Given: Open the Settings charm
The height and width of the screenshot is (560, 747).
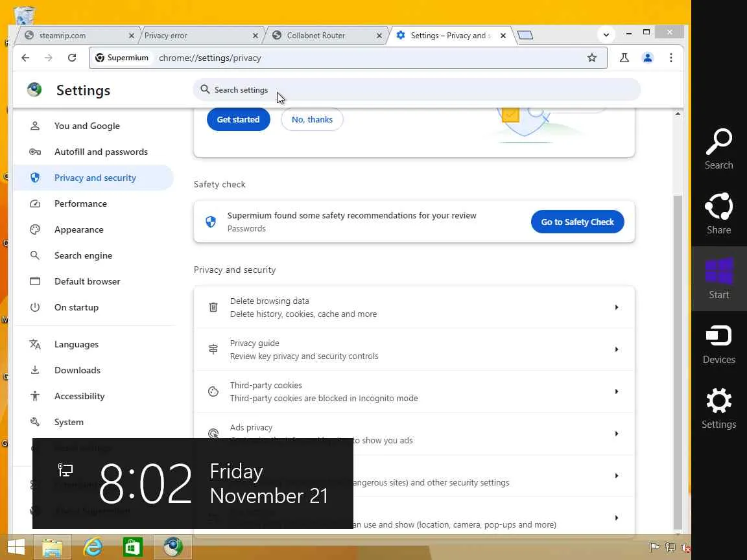Looking at the screenshot, I should click(719, 408).
